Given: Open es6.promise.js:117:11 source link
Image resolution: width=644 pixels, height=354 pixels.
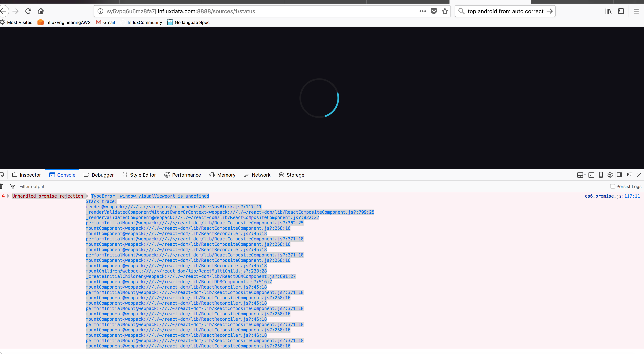Looking at the screenshot, I should click(x=612, y=196).
